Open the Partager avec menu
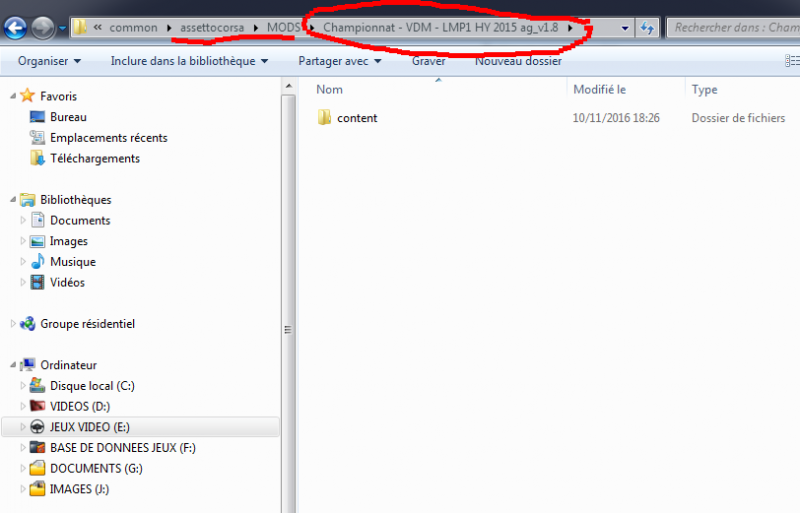The image size is (800, 513). [x=340, y=61]
